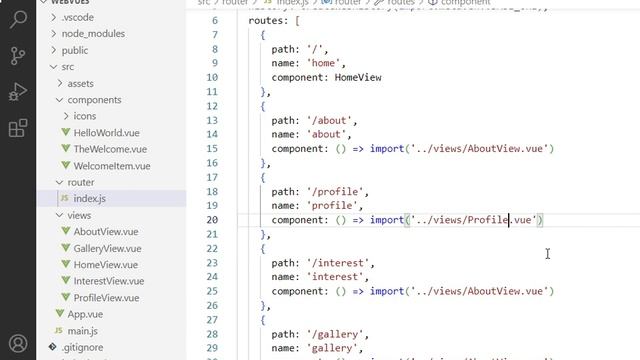Click the git icon beside .gitignore
Image resolution: width=640 pixels, height=360 pixels.
click(53, 347)
